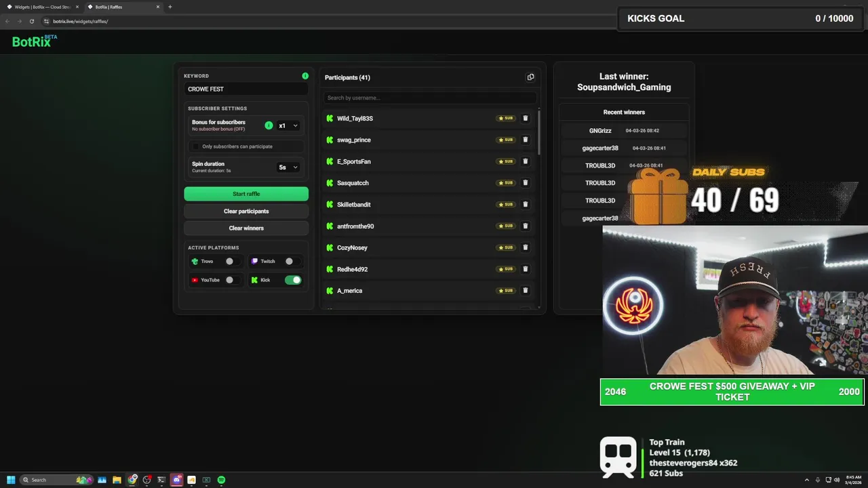Click the participants list scrollbar

539,132
